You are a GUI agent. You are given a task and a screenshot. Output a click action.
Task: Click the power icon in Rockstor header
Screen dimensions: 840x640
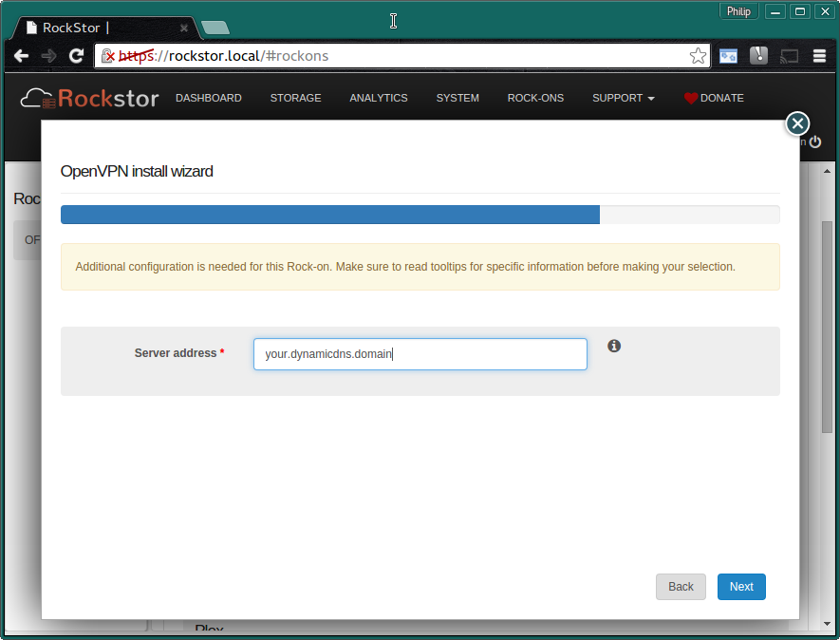pyautogui.click(x=814, y=141)
